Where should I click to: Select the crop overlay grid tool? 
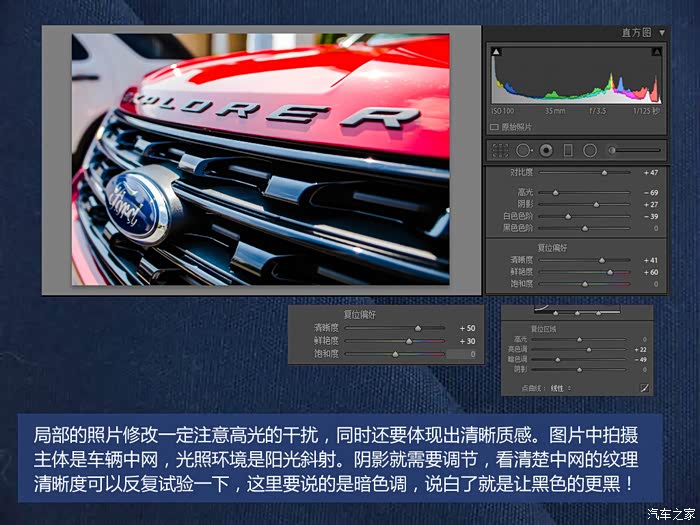500,150
